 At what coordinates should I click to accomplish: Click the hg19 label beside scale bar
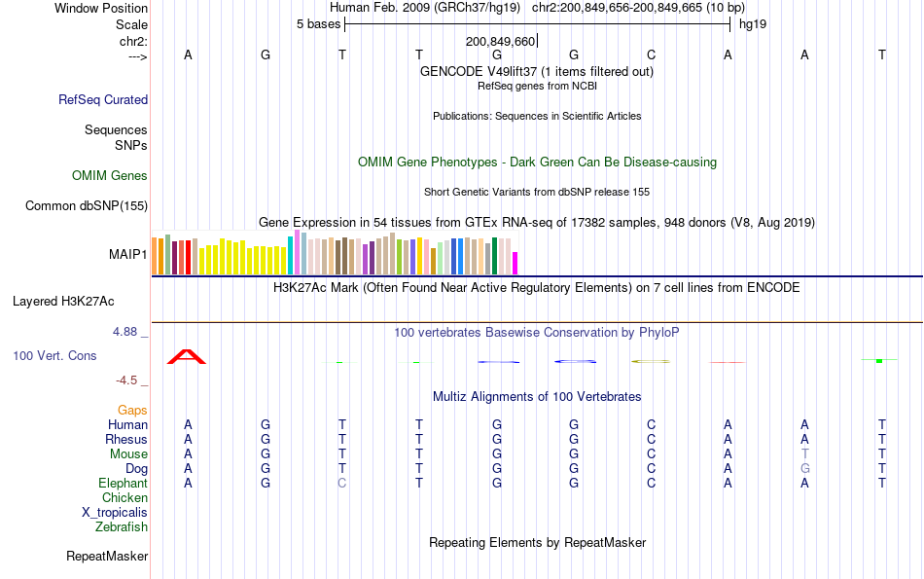[753, 24]
